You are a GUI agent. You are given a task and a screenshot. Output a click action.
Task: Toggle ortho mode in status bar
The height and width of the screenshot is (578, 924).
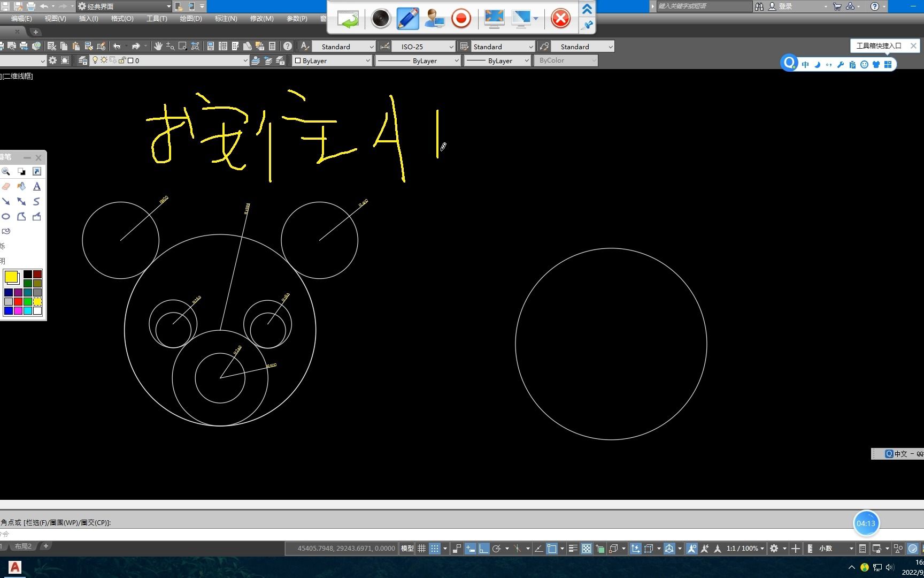[x=483, y=548]
